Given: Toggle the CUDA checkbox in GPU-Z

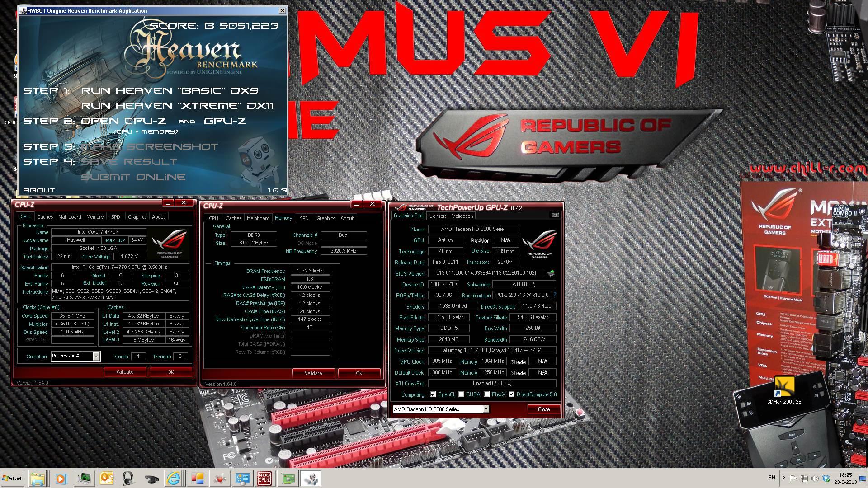Looking at the screenshot, I should pyautogui.click(x=462, y=394).
